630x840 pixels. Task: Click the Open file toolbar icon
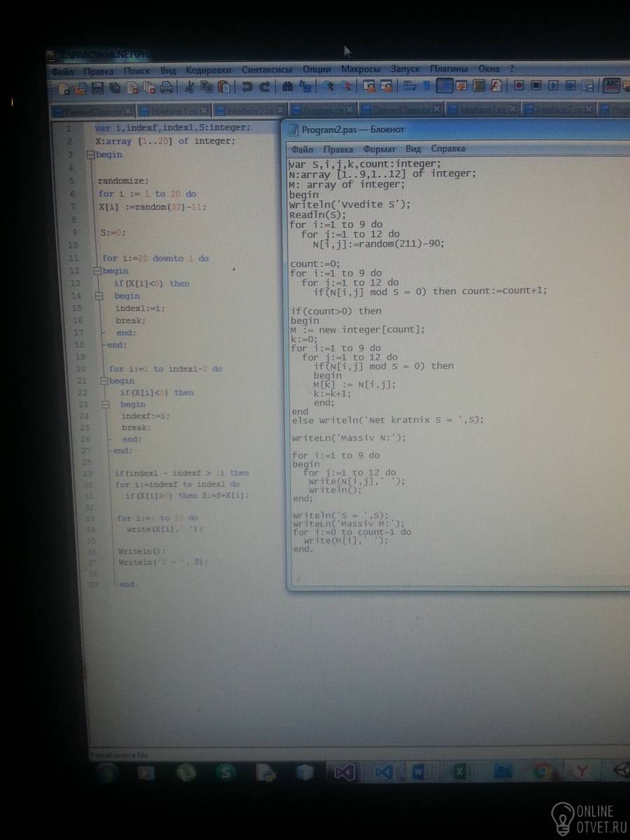(80, 87)
